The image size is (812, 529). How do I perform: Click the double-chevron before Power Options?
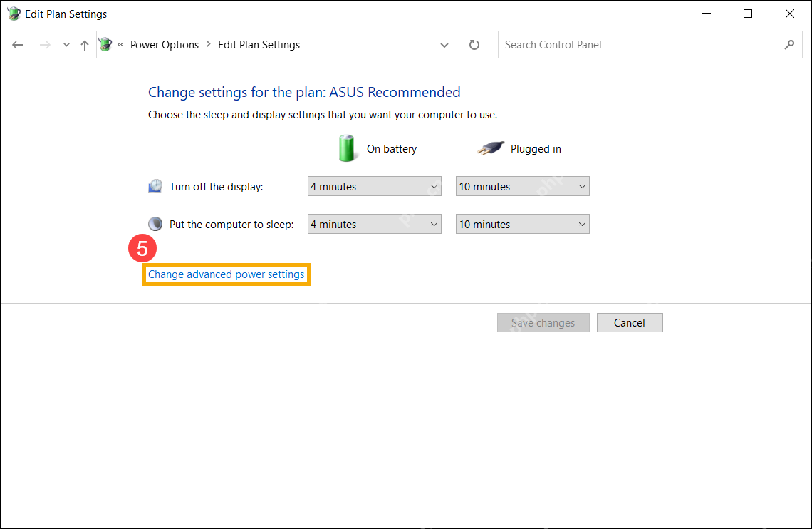120,44
